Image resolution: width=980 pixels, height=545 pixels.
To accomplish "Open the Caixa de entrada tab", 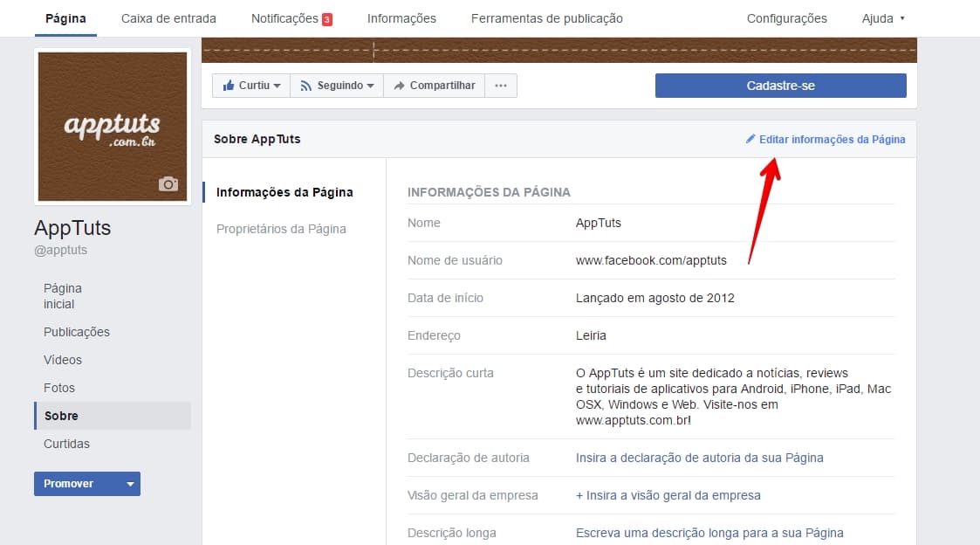I will 168,18.
